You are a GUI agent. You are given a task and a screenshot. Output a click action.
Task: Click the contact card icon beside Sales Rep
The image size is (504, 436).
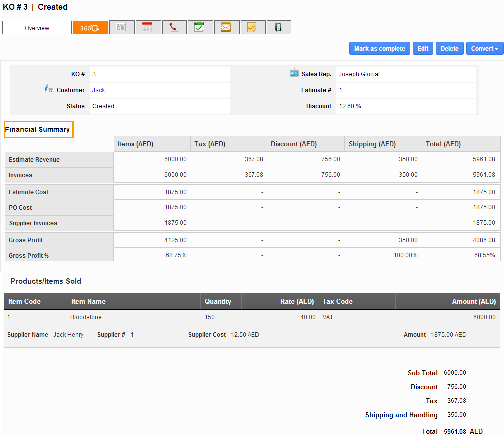294,72
